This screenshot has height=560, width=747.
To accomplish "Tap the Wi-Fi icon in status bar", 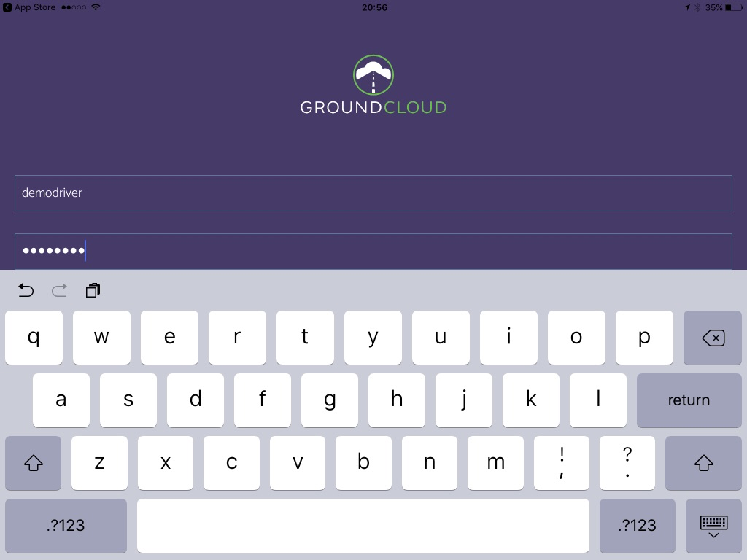I will 96,7.
